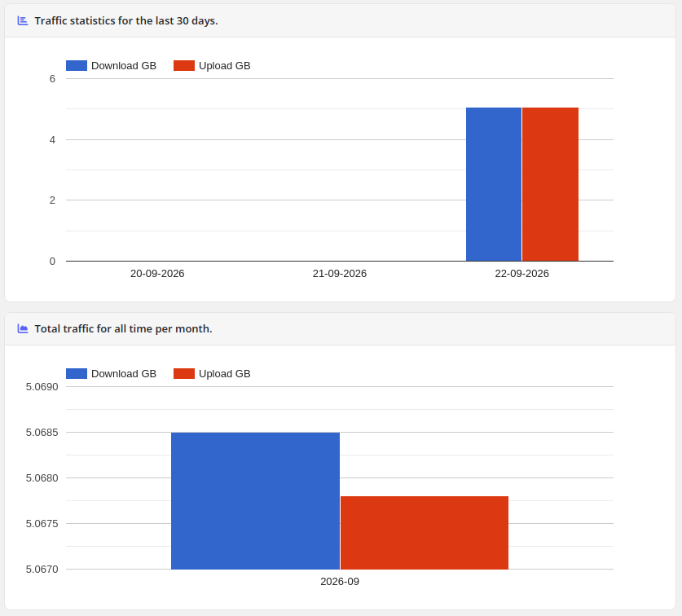Viewport: 682px width, 616px height.
Task: Click the 5.0690 y-axis value
Action: [x=42, y=387]
